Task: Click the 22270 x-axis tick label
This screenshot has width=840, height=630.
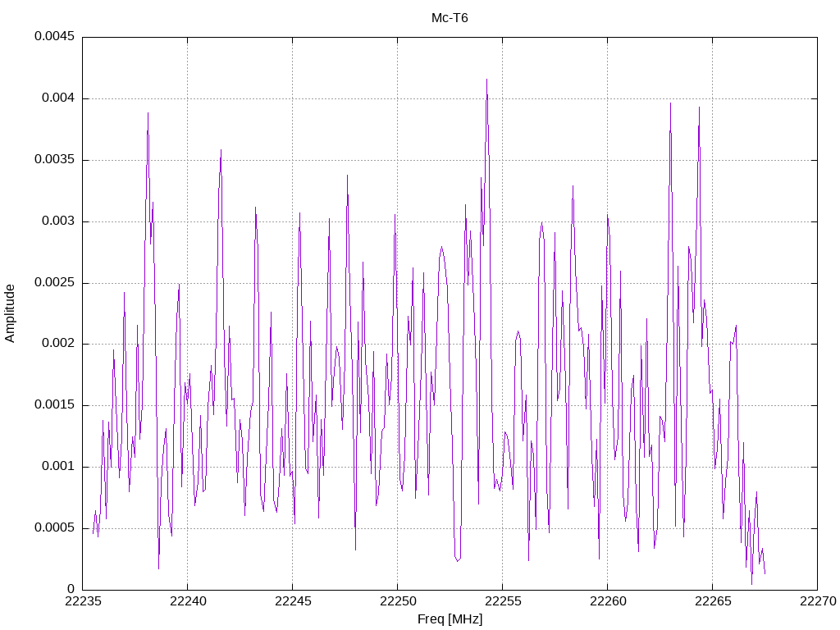Action: coord(818,601)
